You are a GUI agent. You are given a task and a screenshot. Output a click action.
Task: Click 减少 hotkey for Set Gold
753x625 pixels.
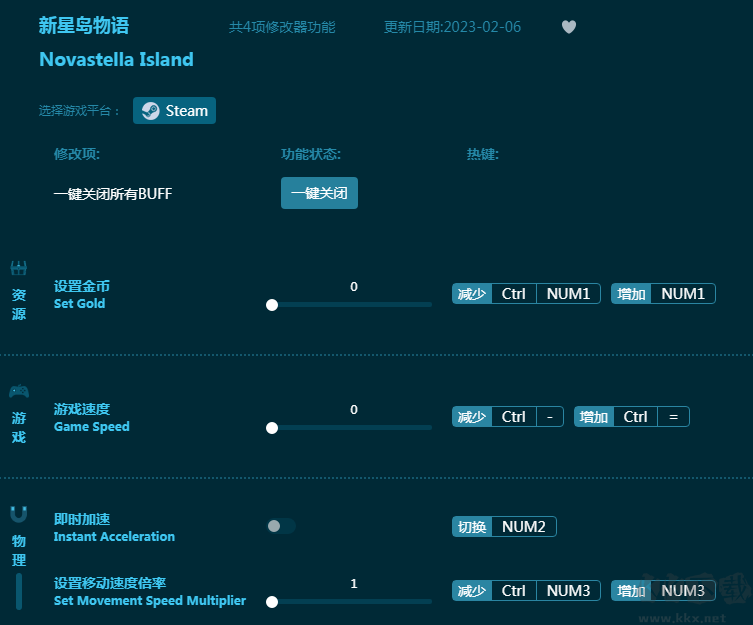(472, 294)
